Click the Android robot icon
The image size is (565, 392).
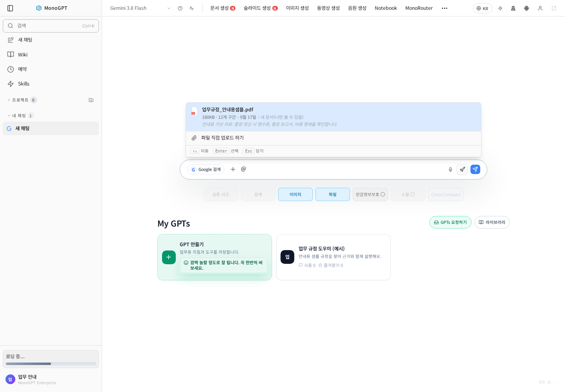click(527, 8)
